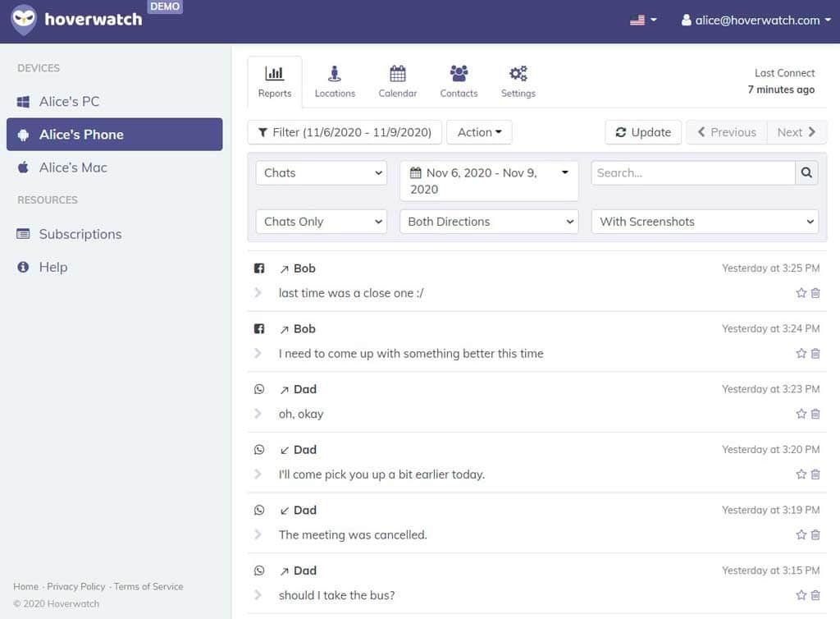
Task: Open the With Screenshots dropdown
Action: coord(705,222)
